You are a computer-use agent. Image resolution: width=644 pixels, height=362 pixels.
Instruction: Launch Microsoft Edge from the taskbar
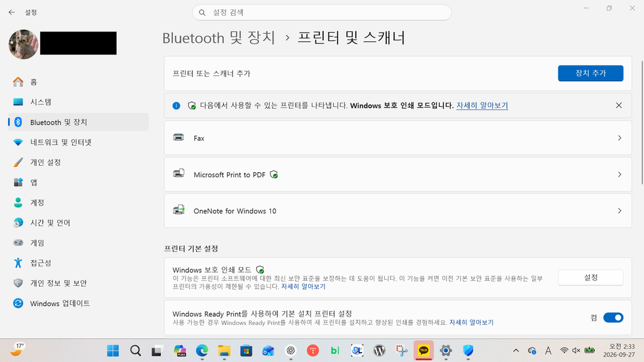pos(202,351)
